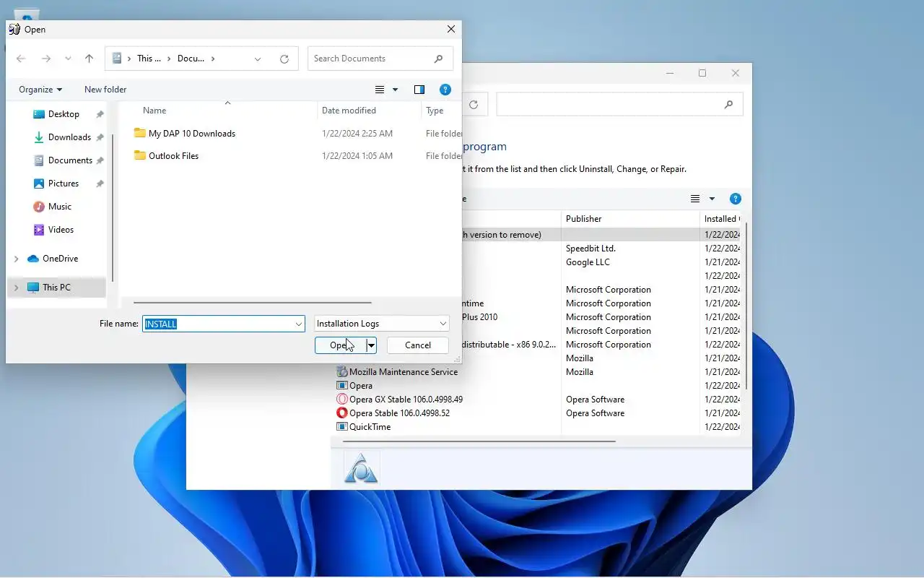Sort by Date modified column
The width and height of the screenshot is (924, 578).
point(349,111)
